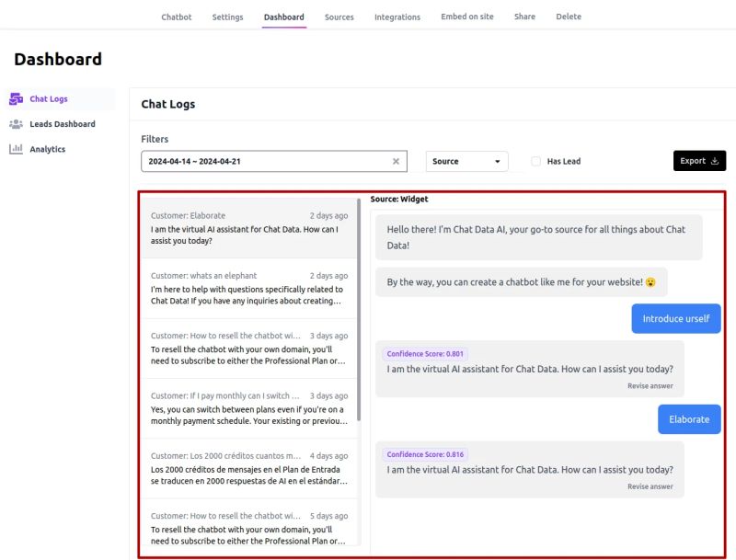Select the 'Customer: Elaborate' chat log
The height and width of the screenshot is (560, 736).
point(249,228)
